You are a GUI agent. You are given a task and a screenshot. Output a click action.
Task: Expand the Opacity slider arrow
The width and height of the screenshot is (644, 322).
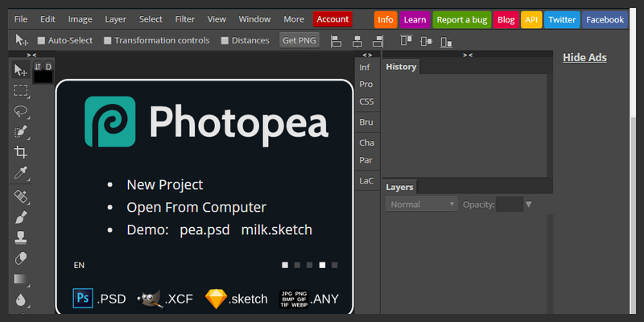tap(528, 204)
